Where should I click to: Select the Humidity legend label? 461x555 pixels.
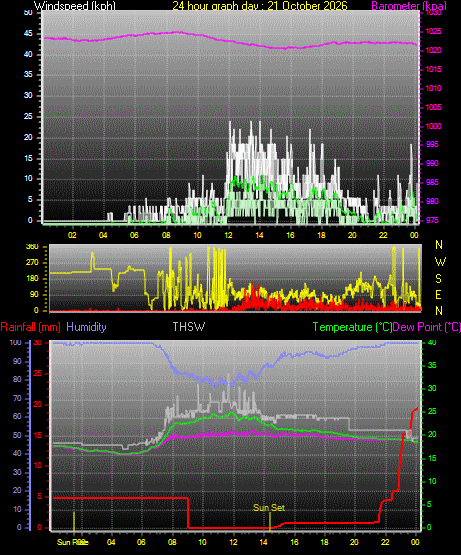[x=86, y=327]
